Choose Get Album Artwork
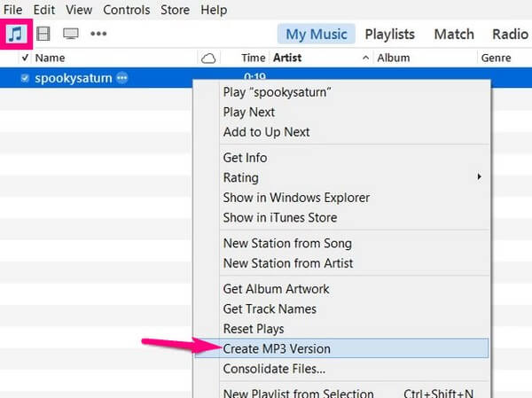The height and width of the screenshot is (398, 532). click(x=342, y=289)
